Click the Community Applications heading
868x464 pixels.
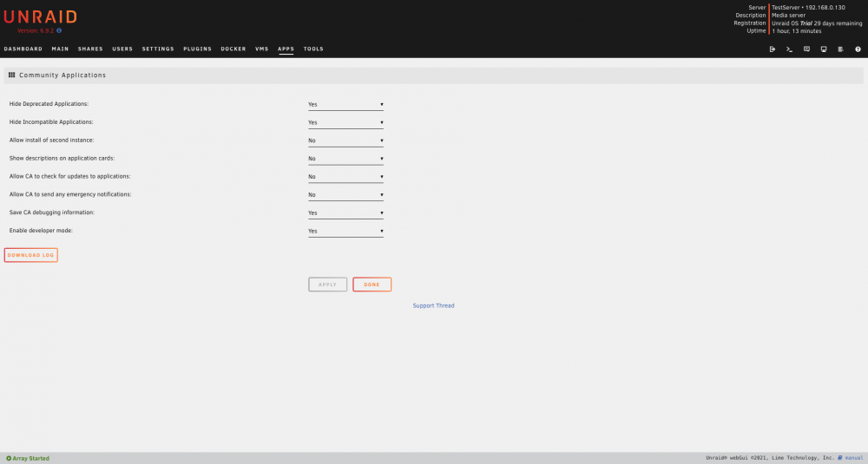62,75
